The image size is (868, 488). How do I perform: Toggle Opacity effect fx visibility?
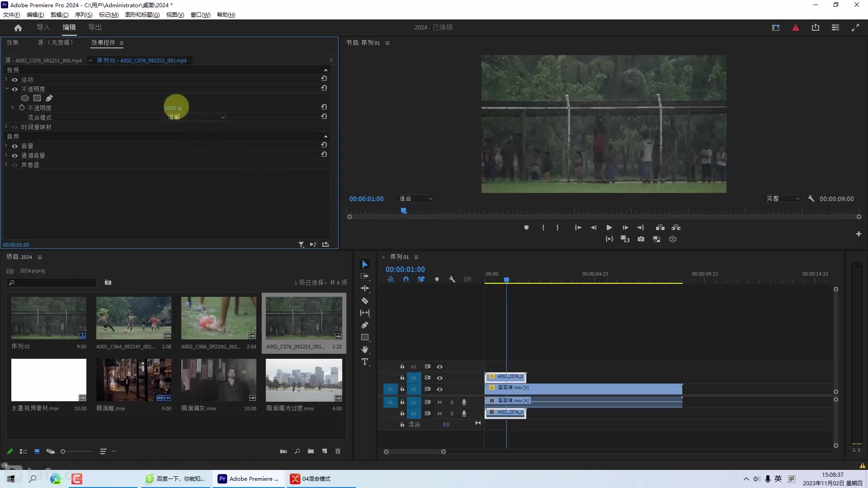pos(14,89)
